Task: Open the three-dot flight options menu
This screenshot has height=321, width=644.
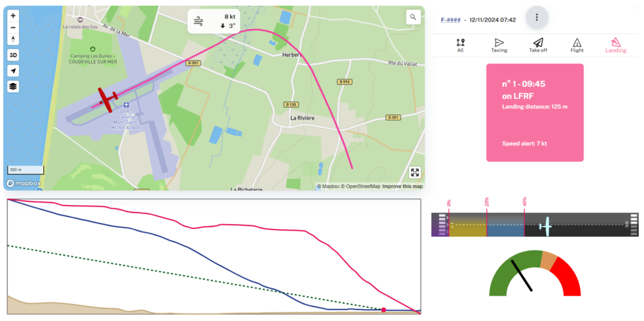Action: [536, 18]
